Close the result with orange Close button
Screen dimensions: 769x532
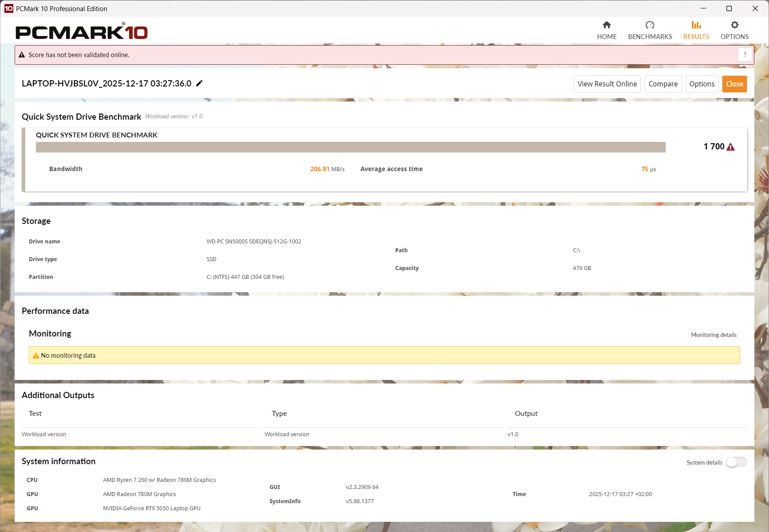(734, 84)
